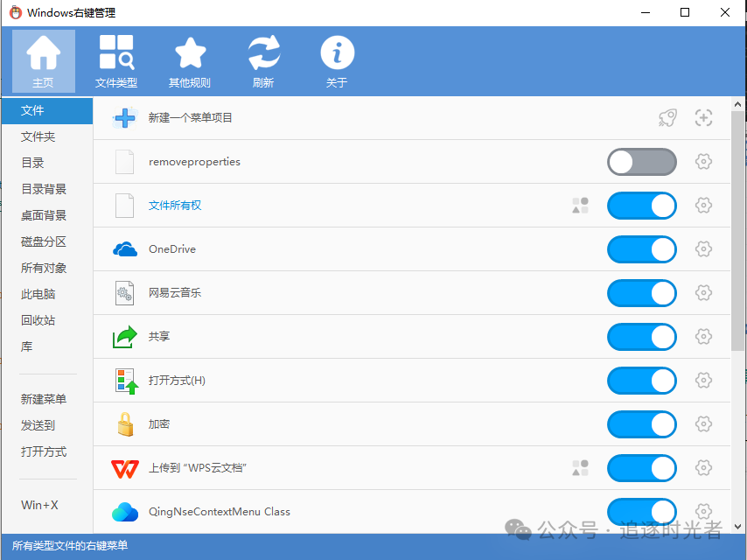
Task: Click the 加密 padlock icon
Action: (125, 423)
